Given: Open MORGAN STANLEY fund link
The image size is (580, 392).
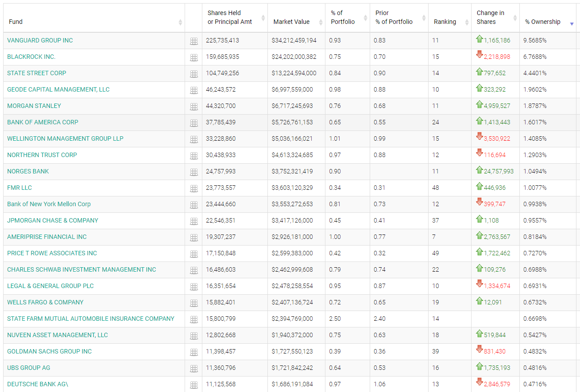Looking at the screenshot, I should pos(34,106).
